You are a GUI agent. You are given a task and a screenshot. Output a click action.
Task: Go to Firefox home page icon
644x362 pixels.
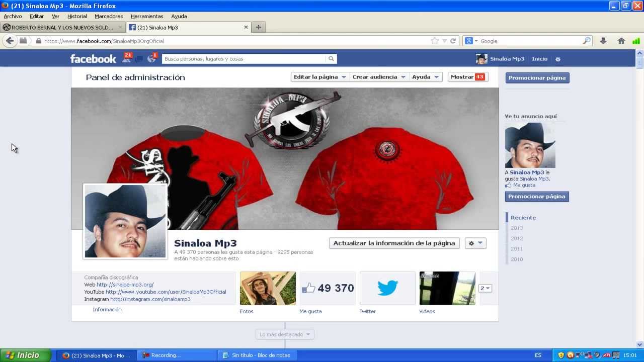pos(621,41)
